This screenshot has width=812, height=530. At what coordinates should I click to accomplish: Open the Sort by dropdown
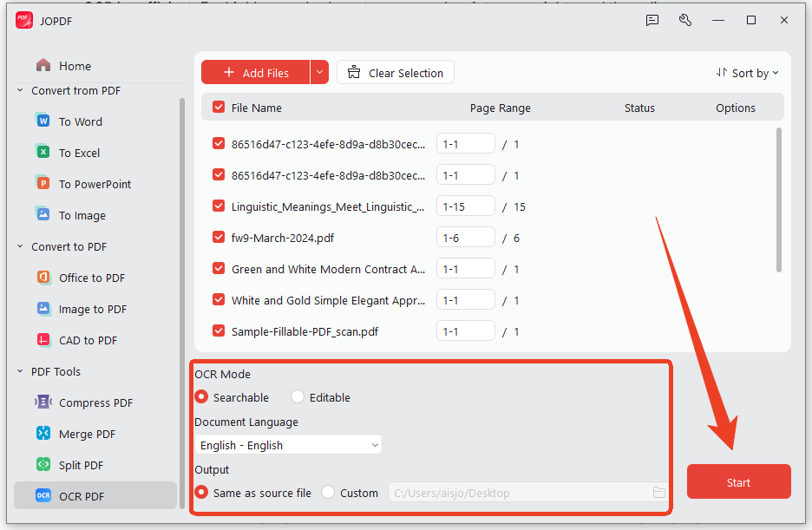coord(747,73)
